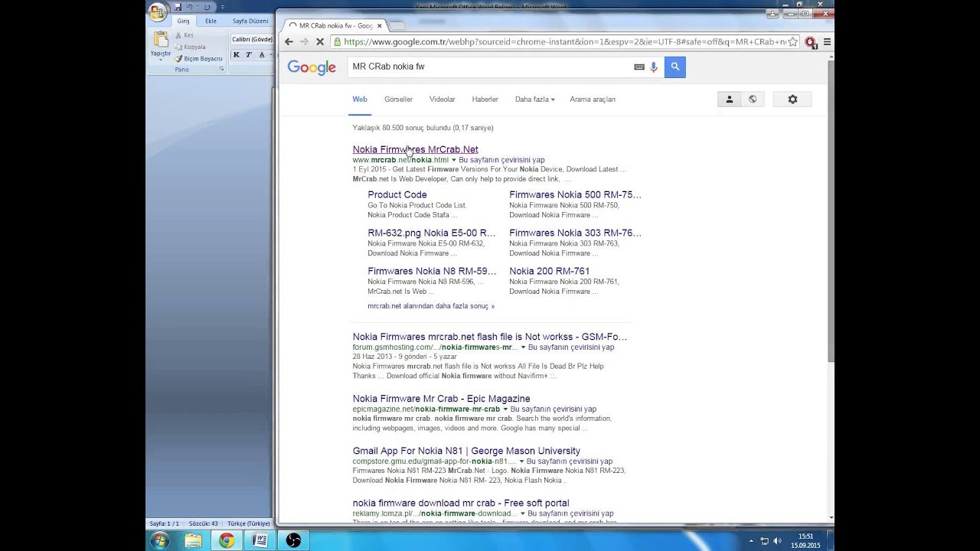Open Firmwares Nokia 303 RM-76... sitelink
Screen dimensions: 980x551
[575, 233]
